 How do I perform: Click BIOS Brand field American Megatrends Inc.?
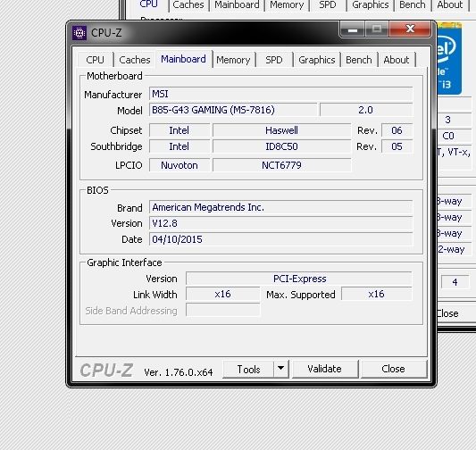click(280, 207)
